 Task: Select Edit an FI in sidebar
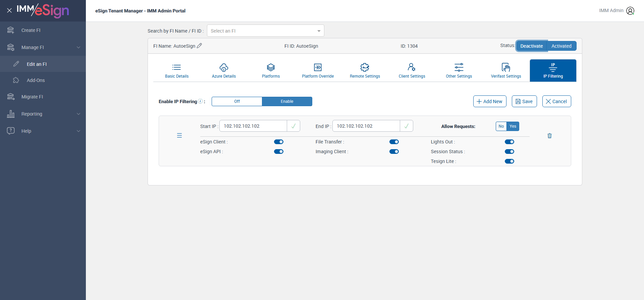pyautogui.click(x=43, y=64)
